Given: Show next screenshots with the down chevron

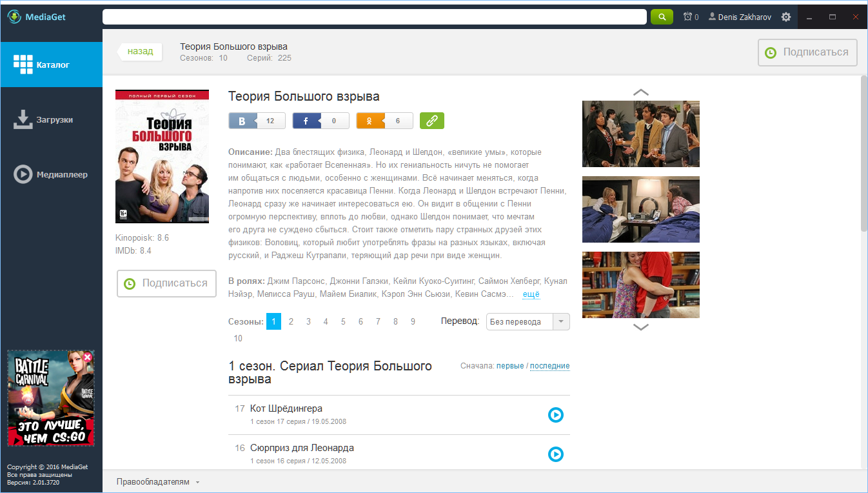Looking at the screenshot, I should 641,327.
